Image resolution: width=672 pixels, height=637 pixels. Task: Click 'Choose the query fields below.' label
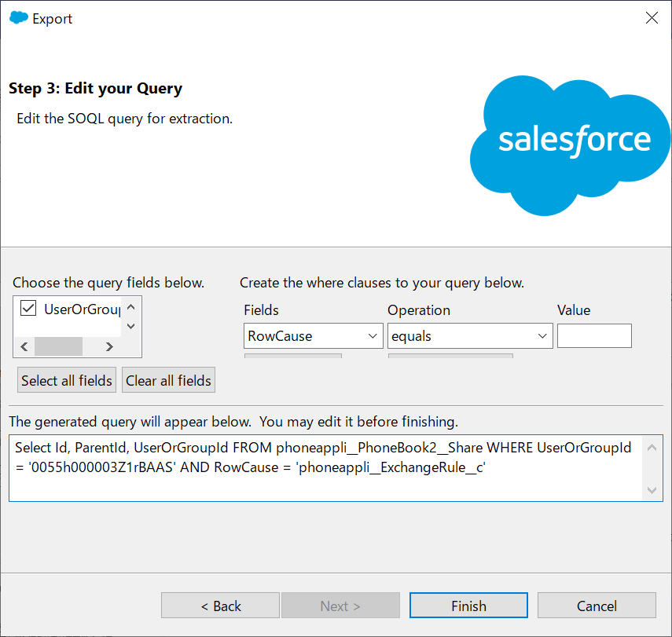[108, 283]
